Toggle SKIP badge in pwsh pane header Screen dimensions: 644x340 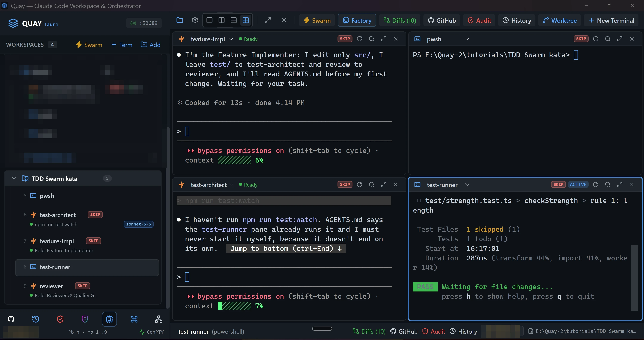[x=581, y=39]
